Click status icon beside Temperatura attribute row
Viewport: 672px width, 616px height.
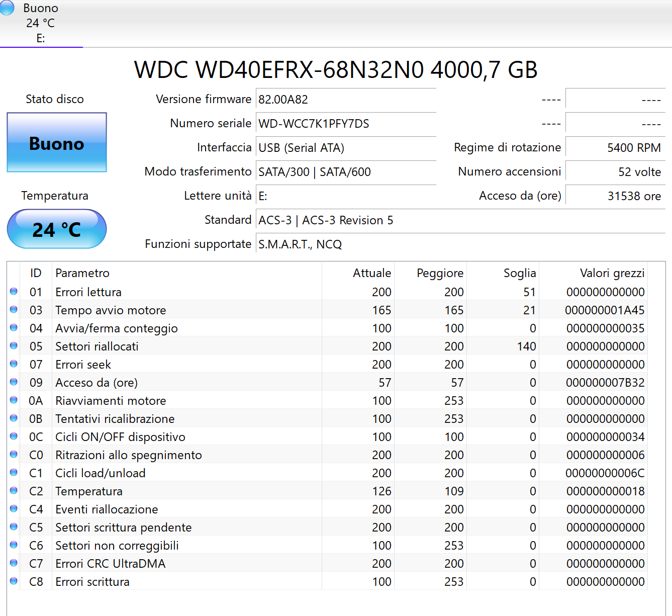(x=14, y=490)
